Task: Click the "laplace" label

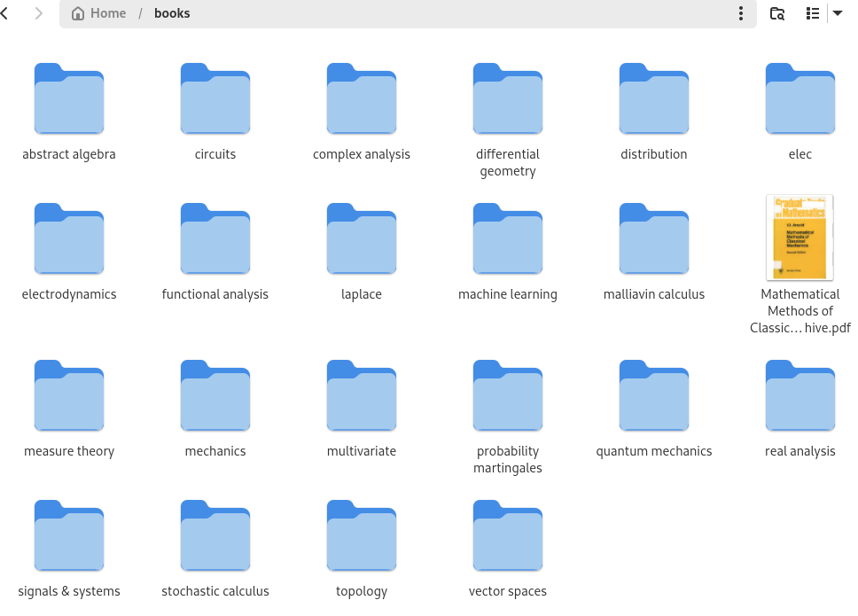Action: click(x=361, y=294)
